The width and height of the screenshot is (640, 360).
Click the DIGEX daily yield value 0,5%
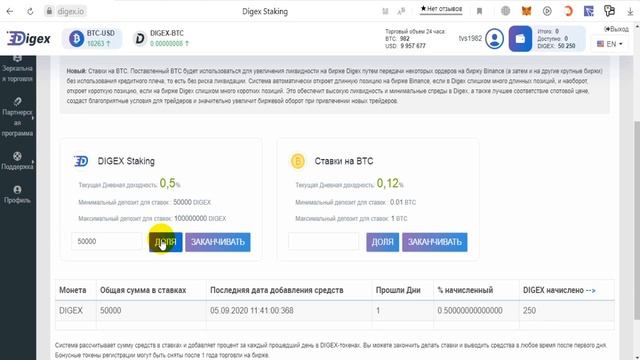tap(170, 184)
